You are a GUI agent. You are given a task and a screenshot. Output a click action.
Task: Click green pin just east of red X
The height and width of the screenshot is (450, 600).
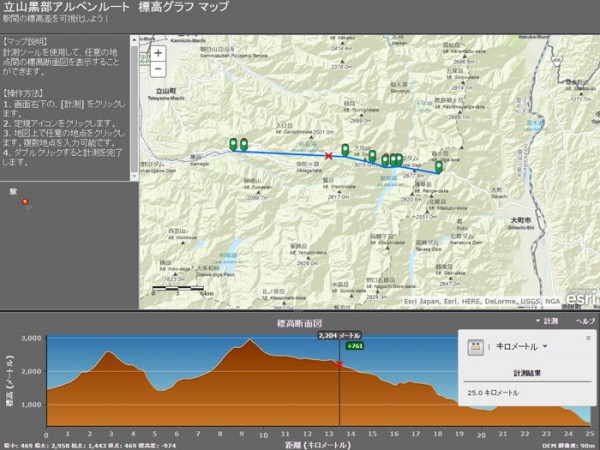(x=345, y=150)
